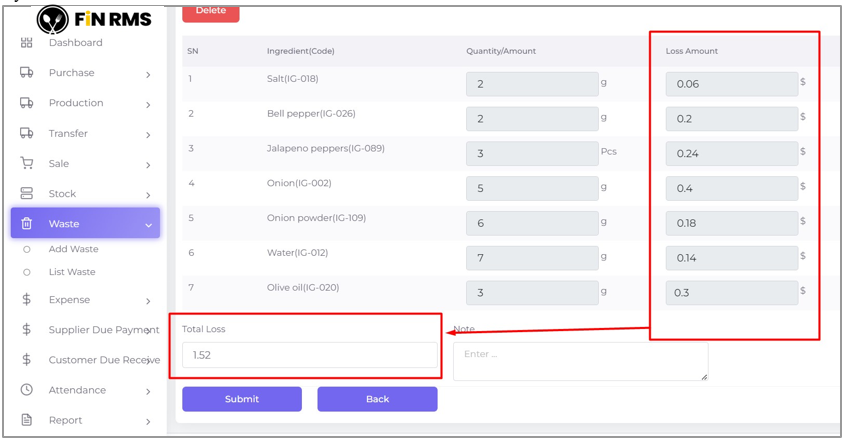This screenshot has width=848, height=443.
Task: Click the Expense dollar sign icon
Action: pos(27,300)
